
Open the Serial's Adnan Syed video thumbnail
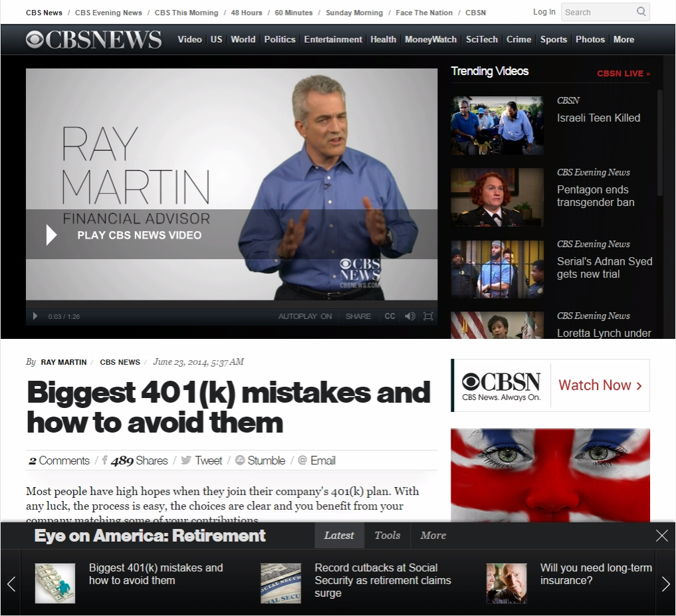point(497,269)
